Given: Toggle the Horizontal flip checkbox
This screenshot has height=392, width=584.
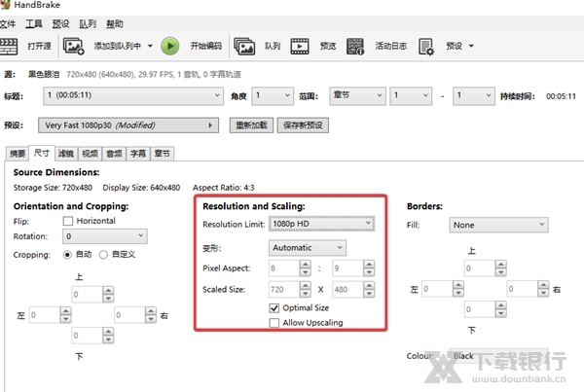Looking at the screenshot, I should 68,221.
